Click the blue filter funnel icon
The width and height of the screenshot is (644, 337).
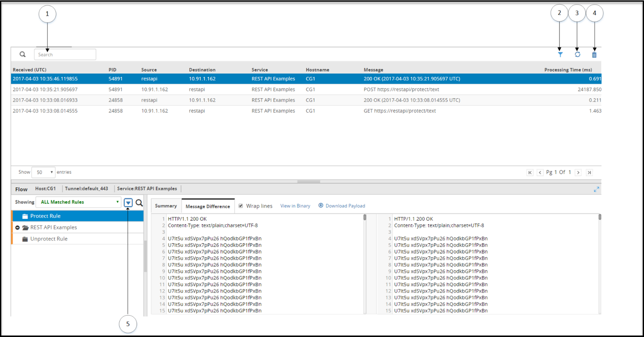(560, 54)
